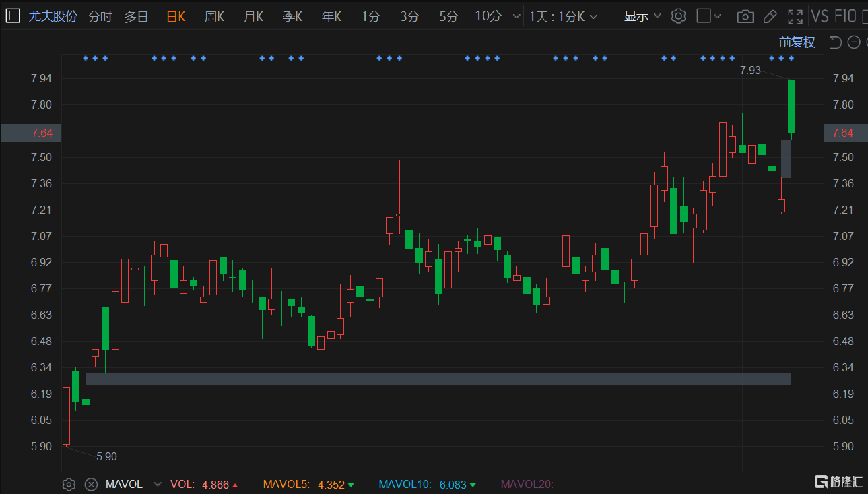
Task: Take a chart screenshot with camera icon
Action: [745, 17]
